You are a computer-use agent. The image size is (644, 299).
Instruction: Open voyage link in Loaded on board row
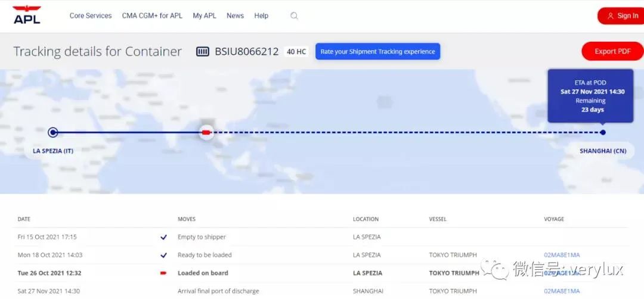[x=562, y=273]
